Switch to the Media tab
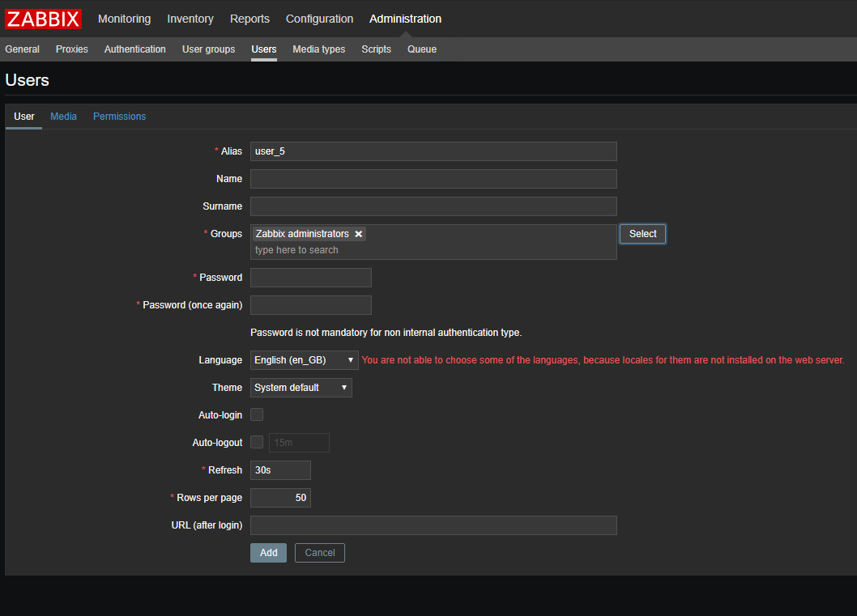The image size is (857, 616). pos(63,117)
